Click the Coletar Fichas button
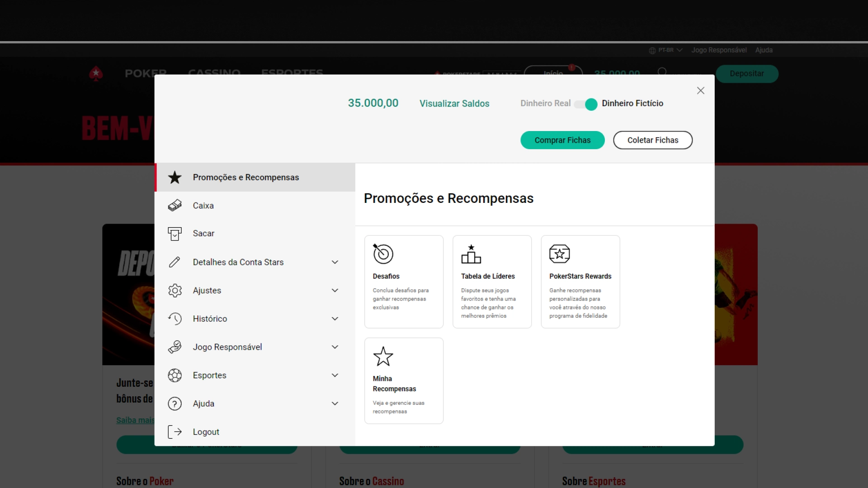This screenshot has height=488, width=868. tap(653, 140)
